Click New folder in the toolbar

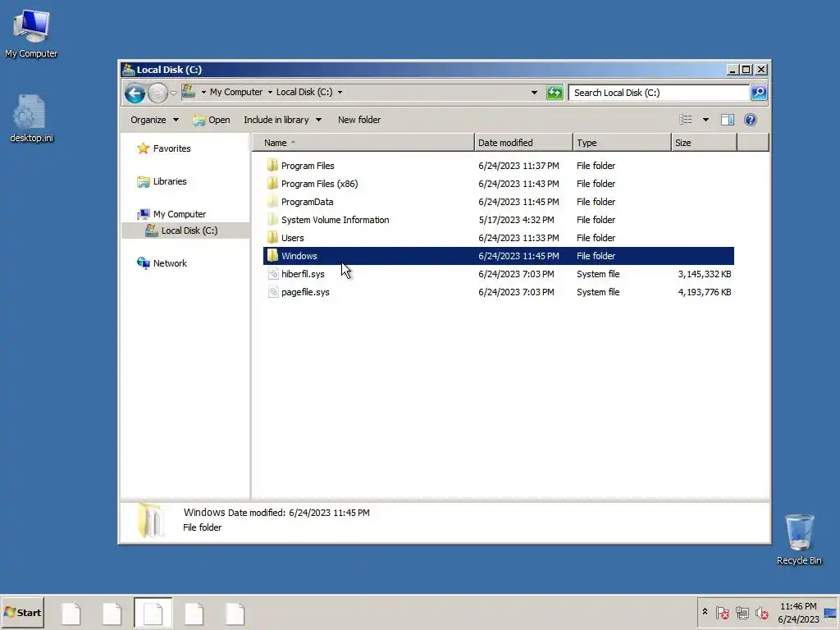tap(359, 120)
